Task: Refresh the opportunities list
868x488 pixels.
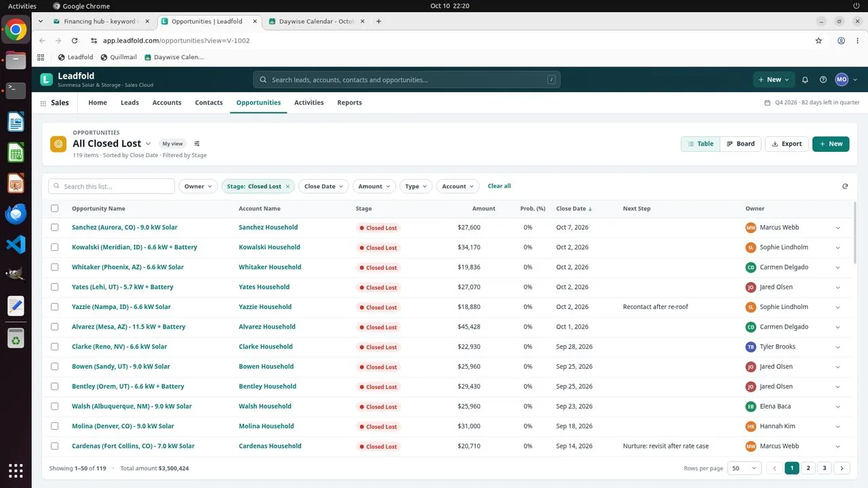Action: point(845,186)
